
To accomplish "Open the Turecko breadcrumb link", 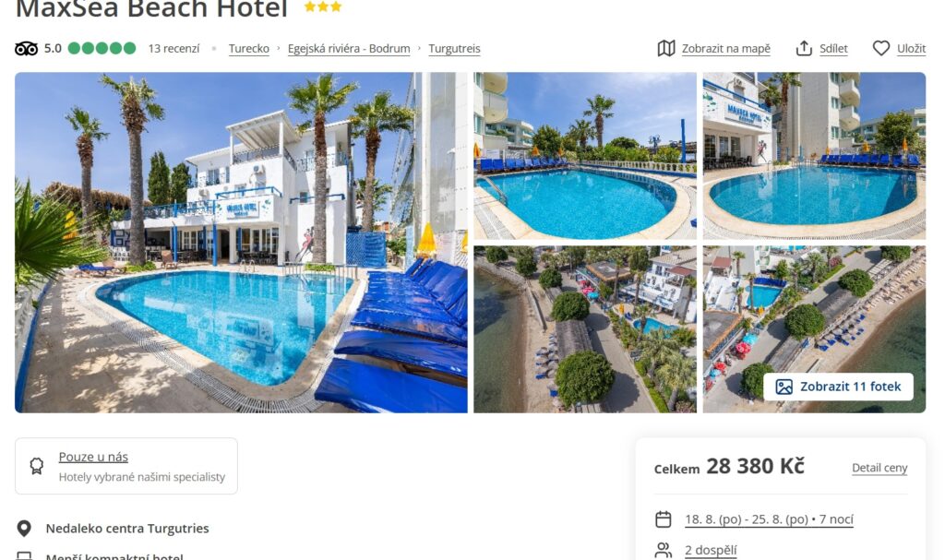I will pos(249,48).
